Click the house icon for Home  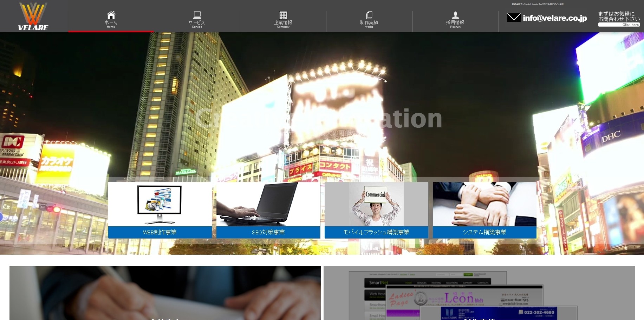(x=111, y=15)
